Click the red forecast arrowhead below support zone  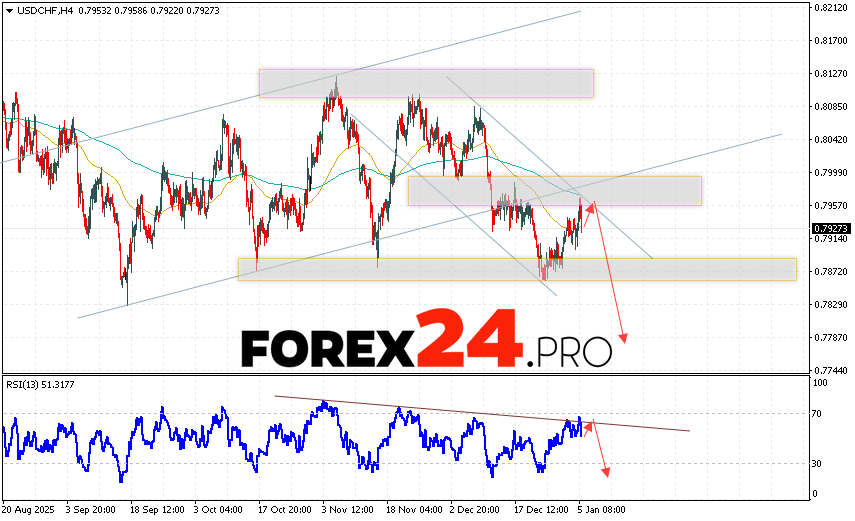coord(624,338)
